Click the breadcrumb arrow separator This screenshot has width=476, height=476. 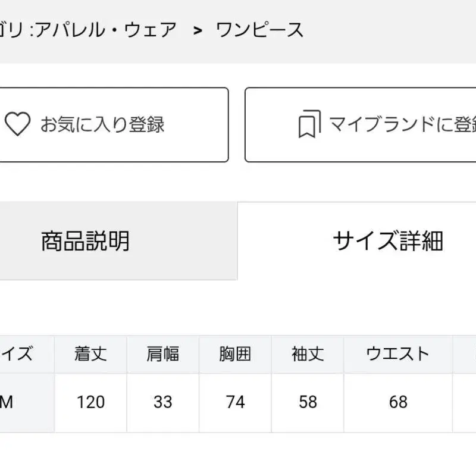198,30
